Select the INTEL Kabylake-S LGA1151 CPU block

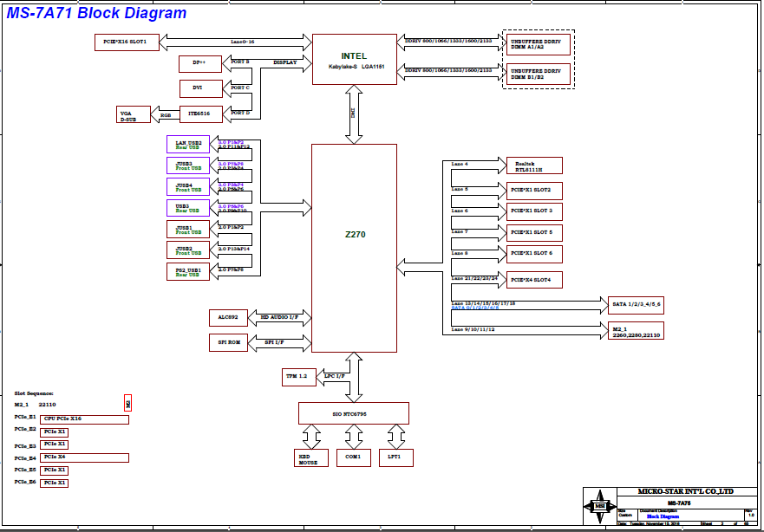(354, 60)
